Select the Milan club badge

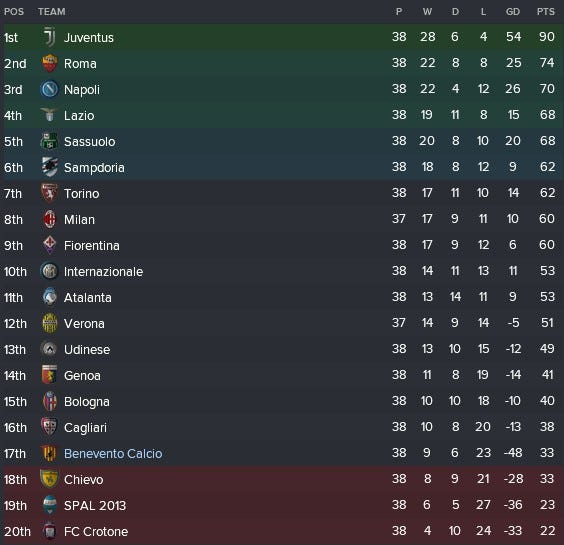(x=49, y=219)
